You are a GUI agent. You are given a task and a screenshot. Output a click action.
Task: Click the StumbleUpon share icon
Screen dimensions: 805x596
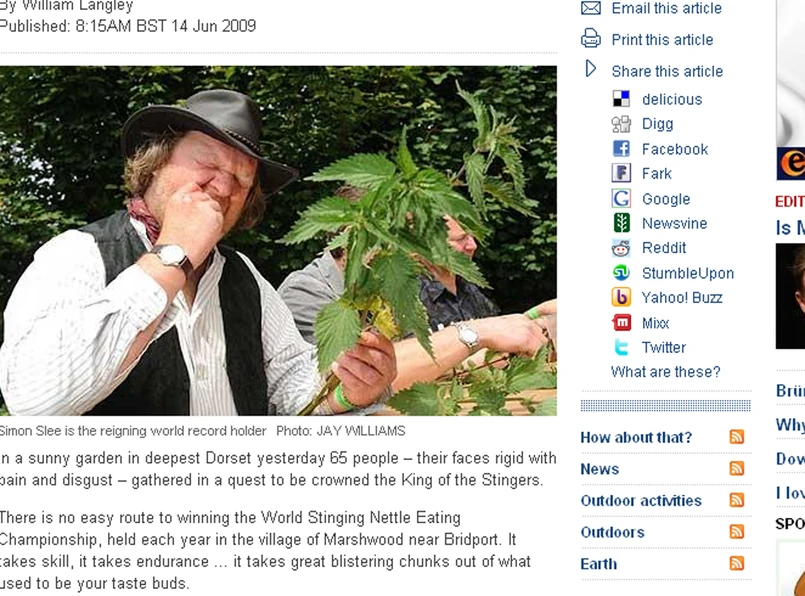[x=621, y=273]
